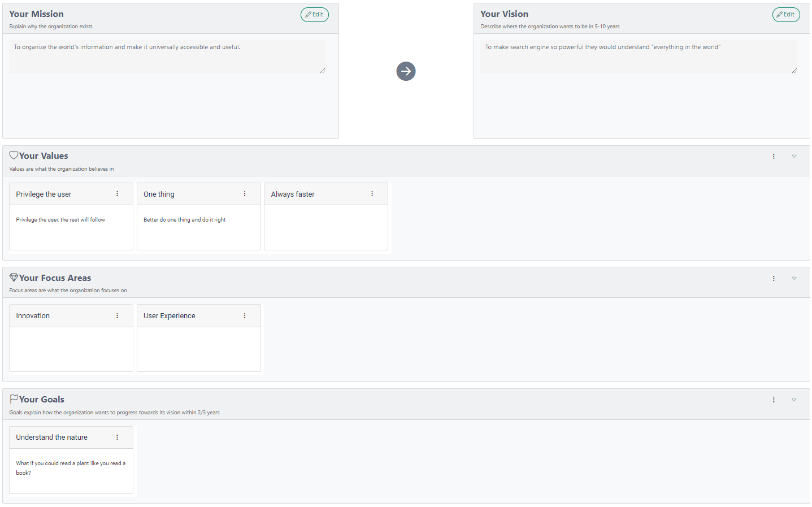This screenshot has height=507, width=812.
Task: Open options menu for User Experience card
Action: [245, 316]
